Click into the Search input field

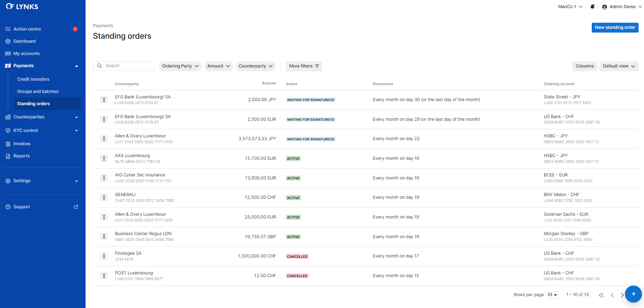(x=124, y=66)
